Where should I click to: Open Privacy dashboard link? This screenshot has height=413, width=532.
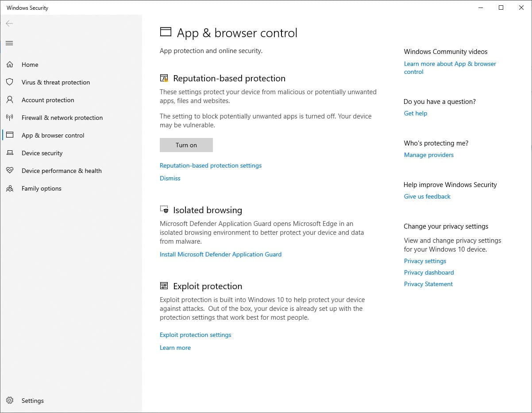click(x=429, y=272)
